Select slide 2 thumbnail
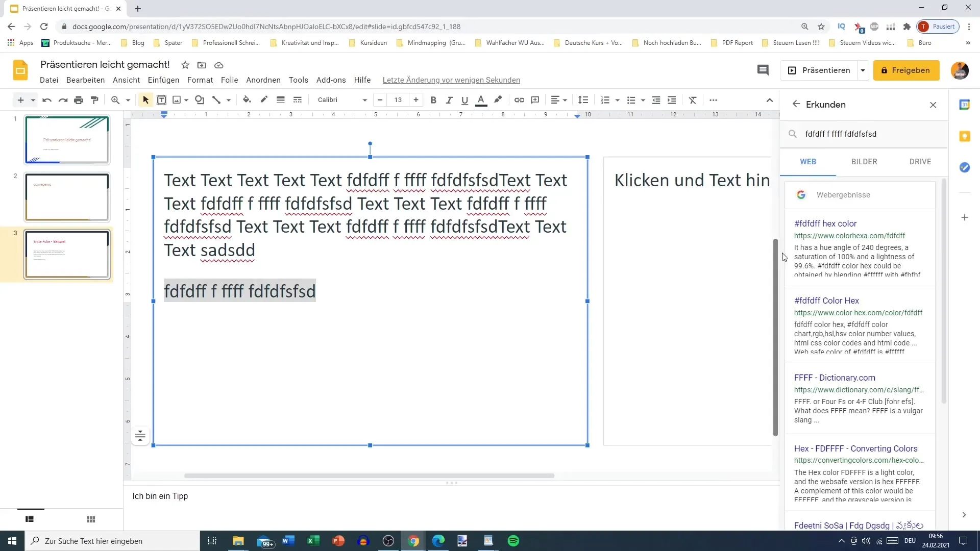Image resolution: width=980 pixels, height=551 pixels. [x=67, y=197]
